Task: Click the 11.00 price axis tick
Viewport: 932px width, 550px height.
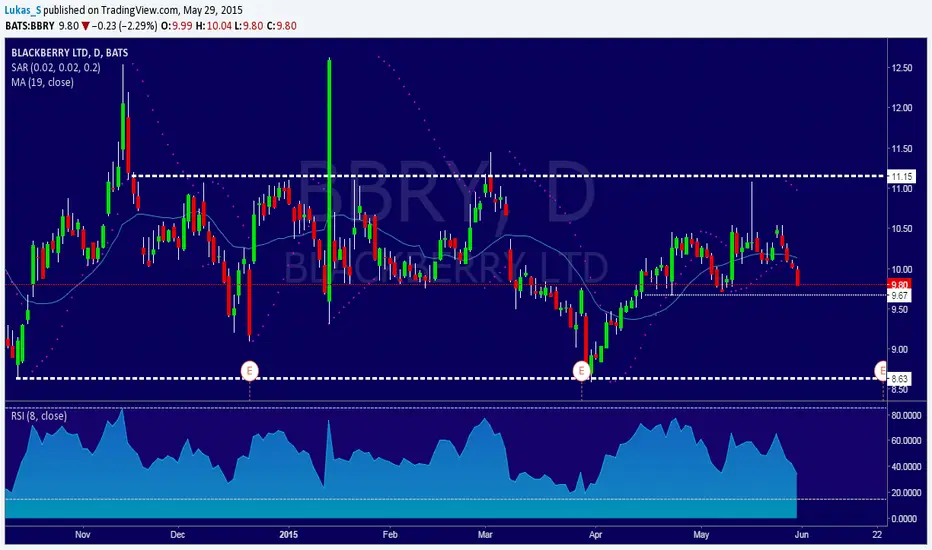Action: tap(902, 188)
